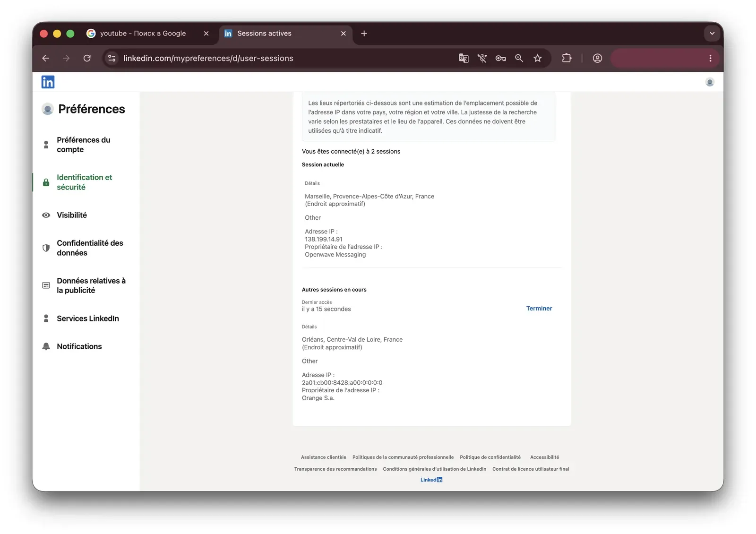
Task: Open Conditions générales d'utilisation de LinkedIn
Action: coord(435,469)
